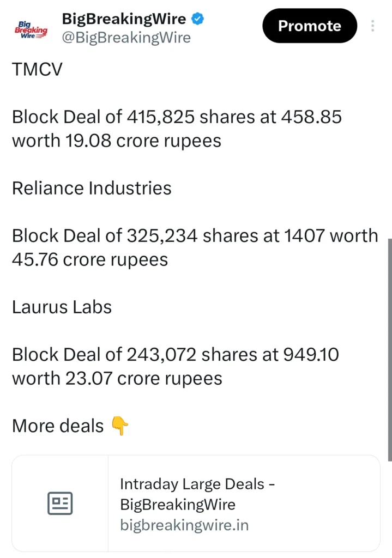
Task: Click the Promote button
Action: pyautogui.click(x=309, y=26)
